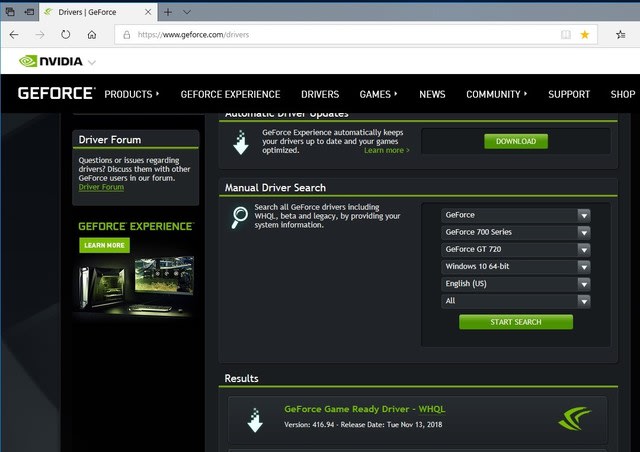Viewport: 640px width, 452px height.
Task: Click the Driver Forum panel heading
Action: click(x=110, y=140)
